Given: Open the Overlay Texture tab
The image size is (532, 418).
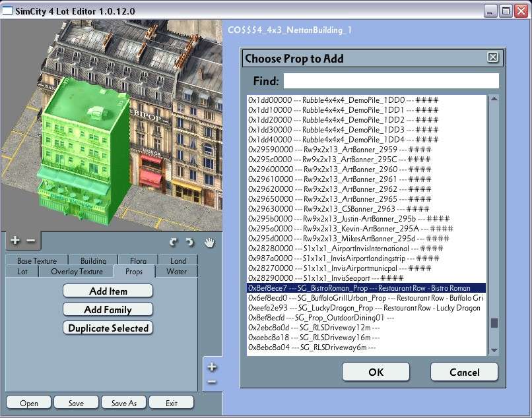Looking at the screenshot, I should tap(77, 272).
